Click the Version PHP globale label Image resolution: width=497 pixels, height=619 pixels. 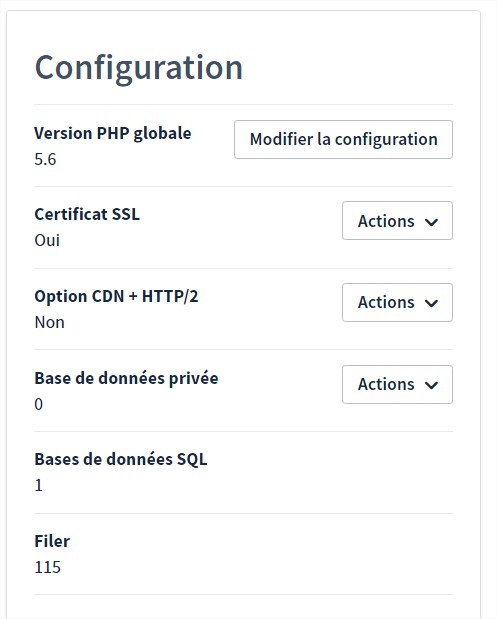click(x=113, y=133)
